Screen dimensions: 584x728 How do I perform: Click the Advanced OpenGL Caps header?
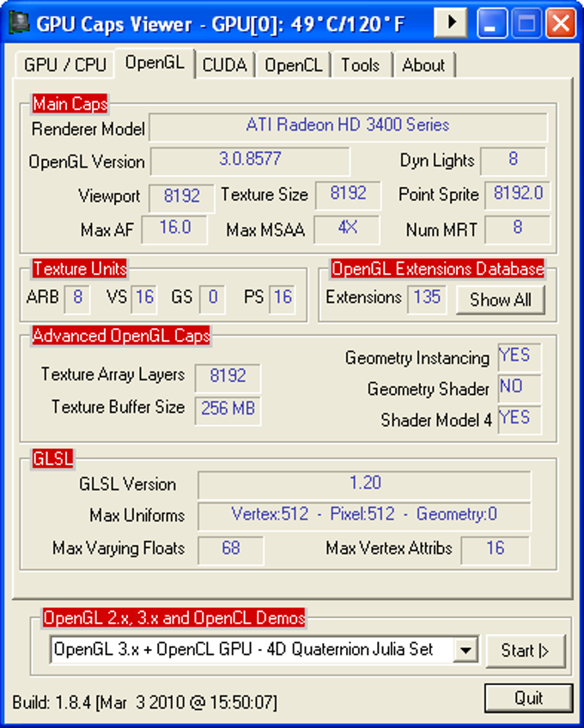point(121,336)
